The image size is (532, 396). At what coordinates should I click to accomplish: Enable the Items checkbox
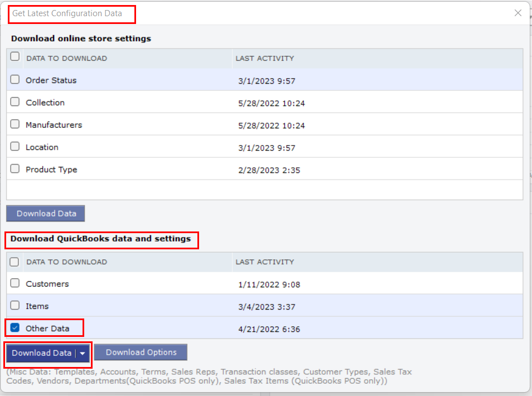15,306
